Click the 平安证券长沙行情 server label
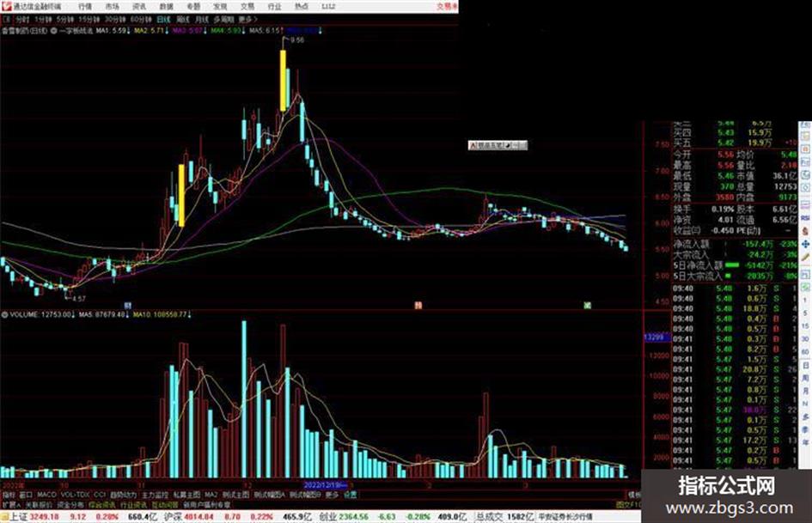The height and width of the screenshot is (523, 812). (566, 517)
